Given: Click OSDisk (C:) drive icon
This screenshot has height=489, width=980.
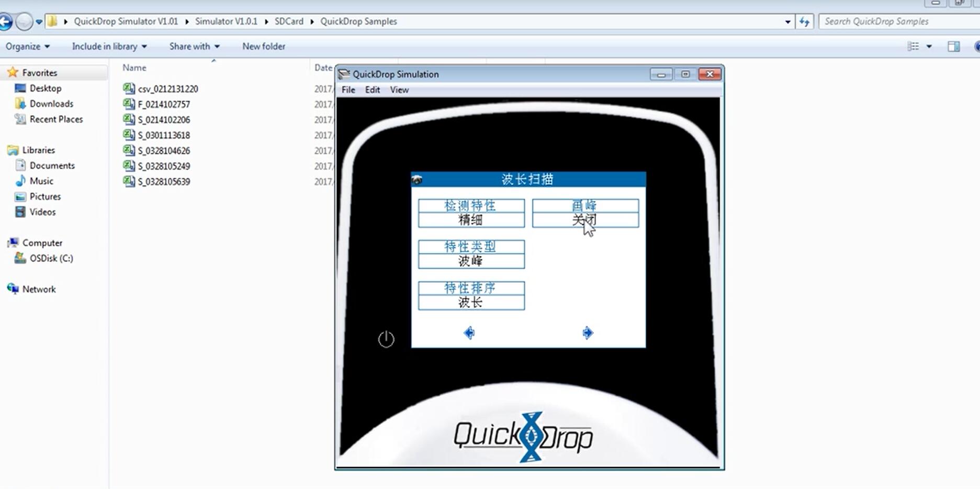Looking at the screenshot, I should pos(20,258).
